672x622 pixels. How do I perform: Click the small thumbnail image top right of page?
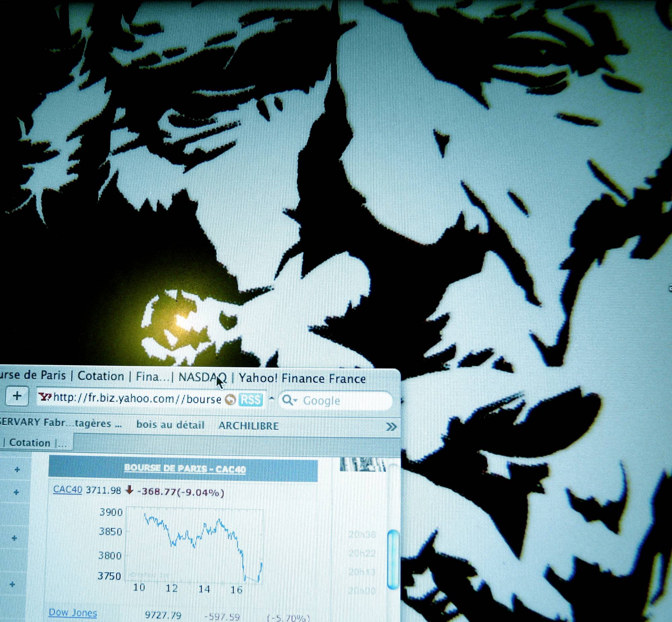(363, 465)
